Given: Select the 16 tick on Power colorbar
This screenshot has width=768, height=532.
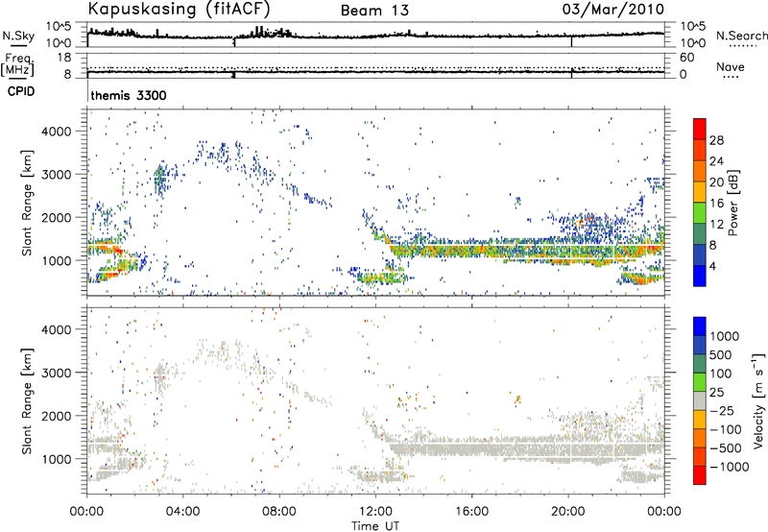Looking at the screenshot, I should [x=716, y=204].
